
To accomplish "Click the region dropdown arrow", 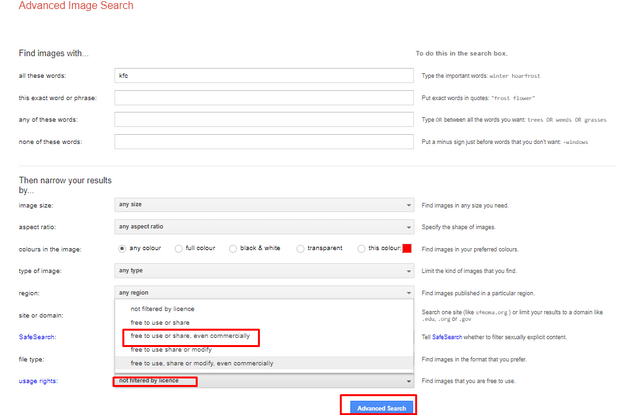I will coord(409,293).
